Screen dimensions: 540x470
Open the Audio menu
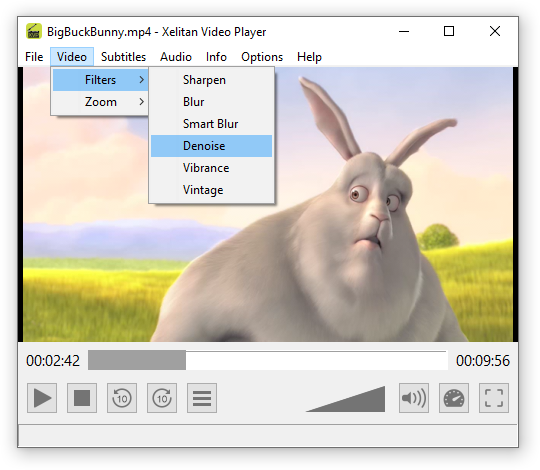point(176,57)
